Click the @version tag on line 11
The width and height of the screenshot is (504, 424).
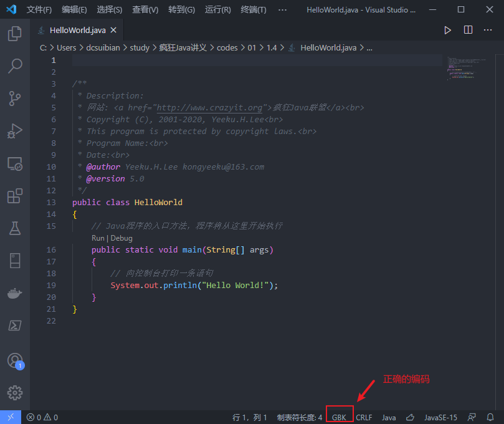pyautogui.click(x=105, y=178)
